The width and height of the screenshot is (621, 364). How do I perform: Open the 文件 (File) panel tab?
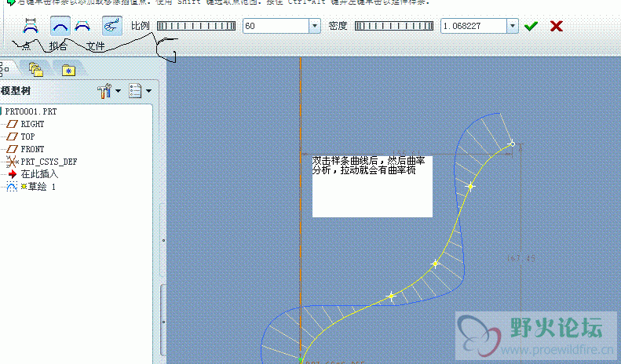click(x=96, y=46)
